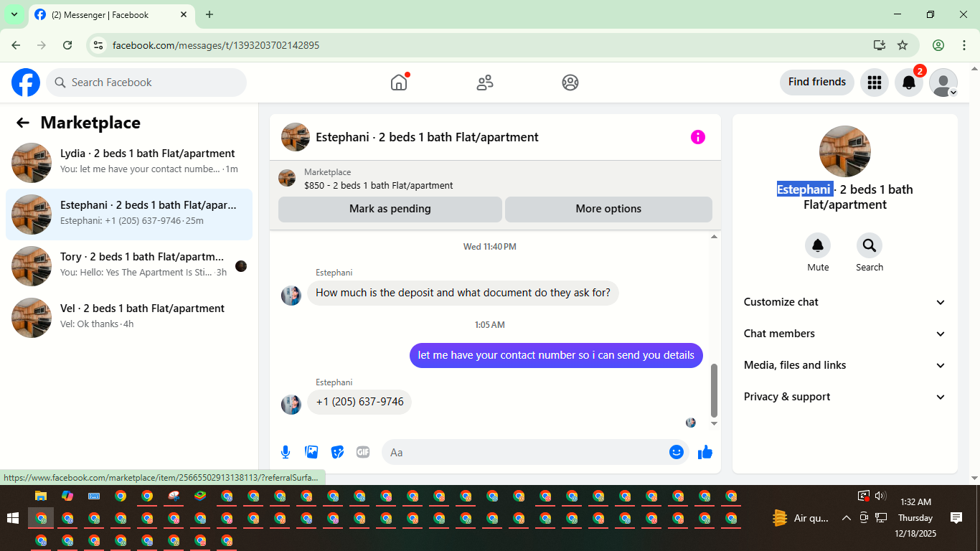Expand Privacy & support section
The width and height of the screenshot is (980, 551).
point(845,397)
